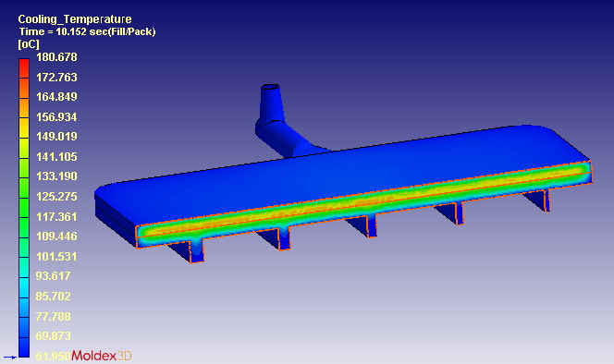Viewport: 614px width, 364px height.
Task: Click the blue minimum marker arrow beside legend
Action: pos(10,357)
